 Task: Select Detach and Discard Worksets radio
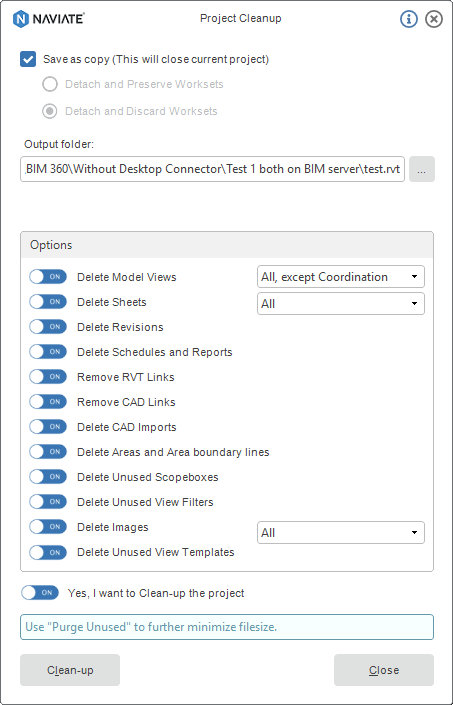(x=49, y=111)
